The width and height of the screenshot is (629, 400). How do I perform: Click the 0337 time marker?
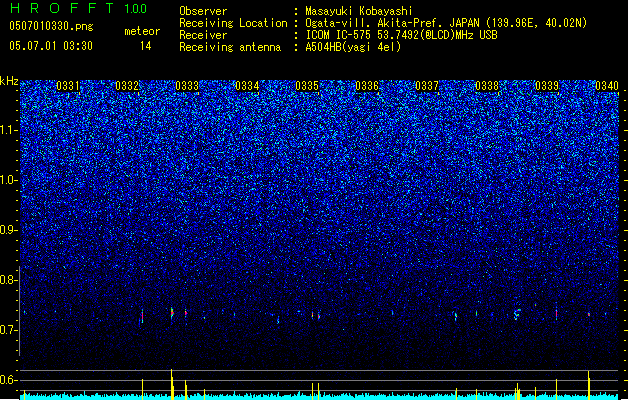[x=427, y=86]
